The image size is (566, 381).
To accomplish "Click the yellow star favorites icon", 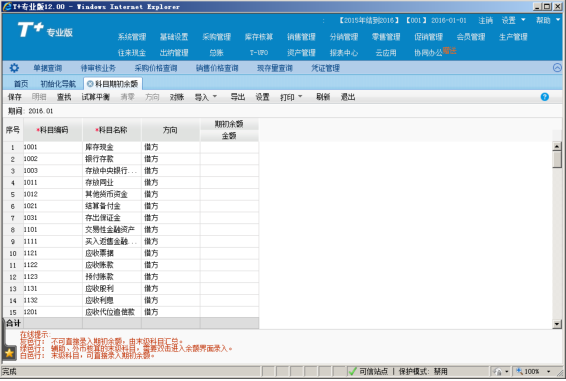I will coord(9,353).
